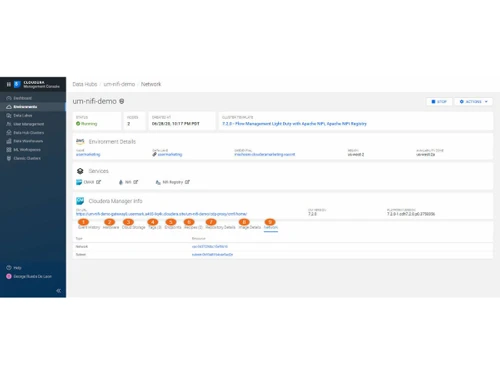The height and width of the screenshot is (375, 500).
Task: Collapse the sidebar with double-chevron
Action: 59,291
